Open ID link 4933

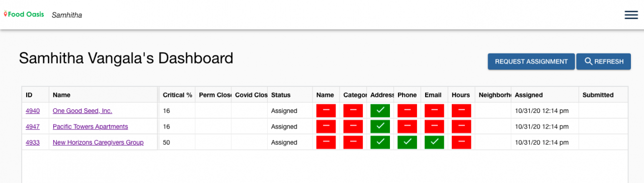coord(33,143)
